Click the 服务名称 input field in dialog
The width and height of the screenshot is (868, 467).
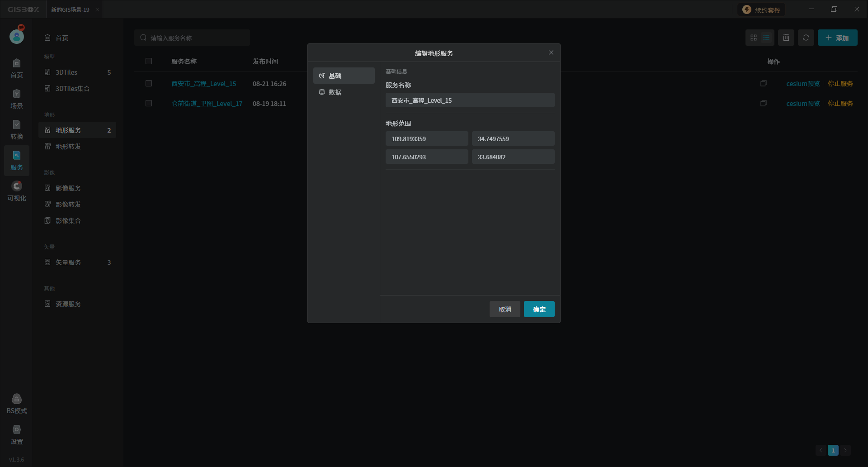tap(470, 100)
